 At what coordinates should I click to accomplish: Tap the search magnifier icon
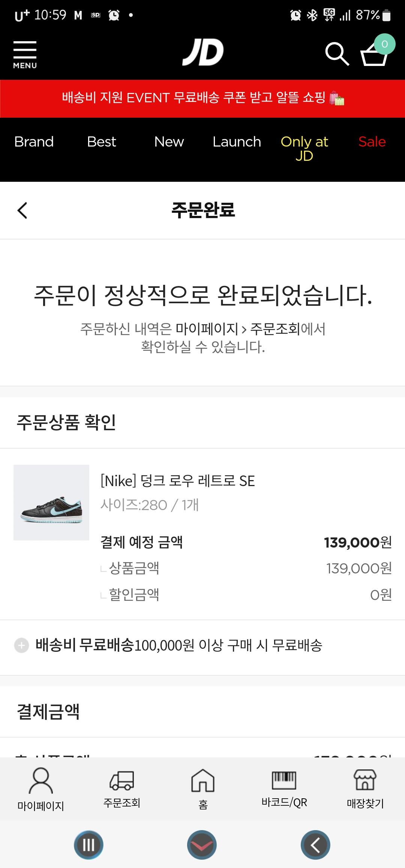(x=337, y=54)
